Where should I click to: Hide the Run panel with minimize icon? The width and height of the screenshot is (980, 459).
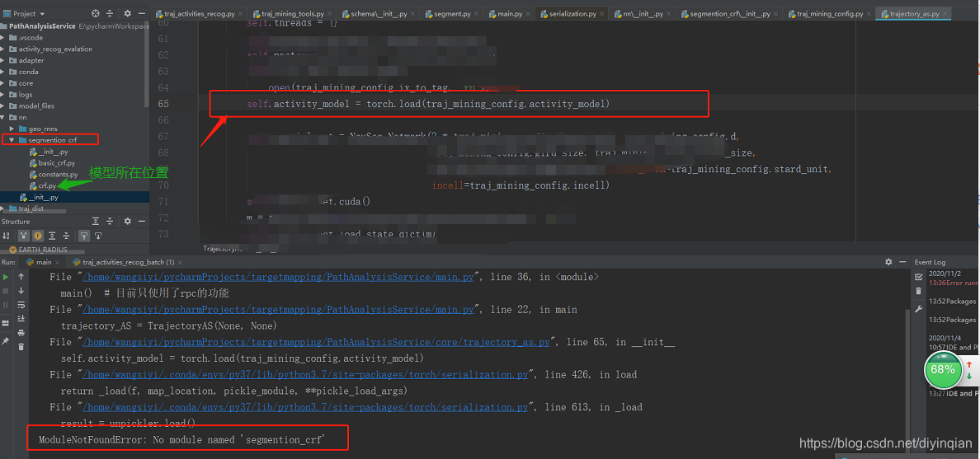tap(902, 262)
